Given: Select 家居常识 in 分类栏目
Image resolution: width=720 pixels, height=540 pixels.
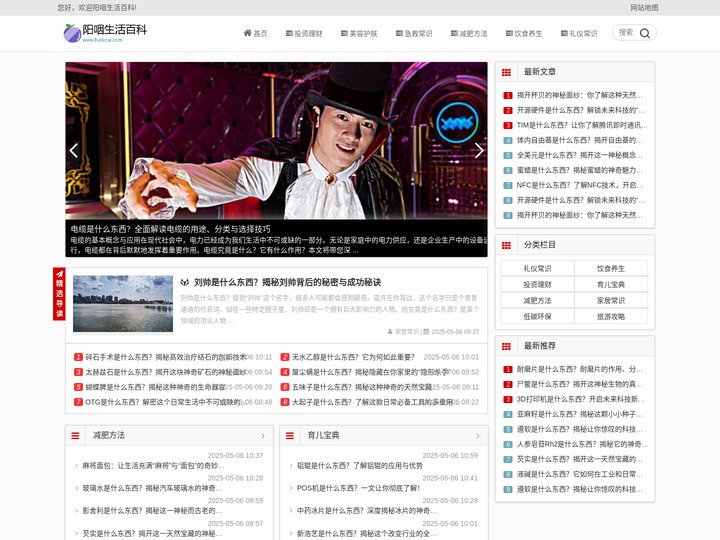Looking at the screenshot, I should tap(611, 301).
